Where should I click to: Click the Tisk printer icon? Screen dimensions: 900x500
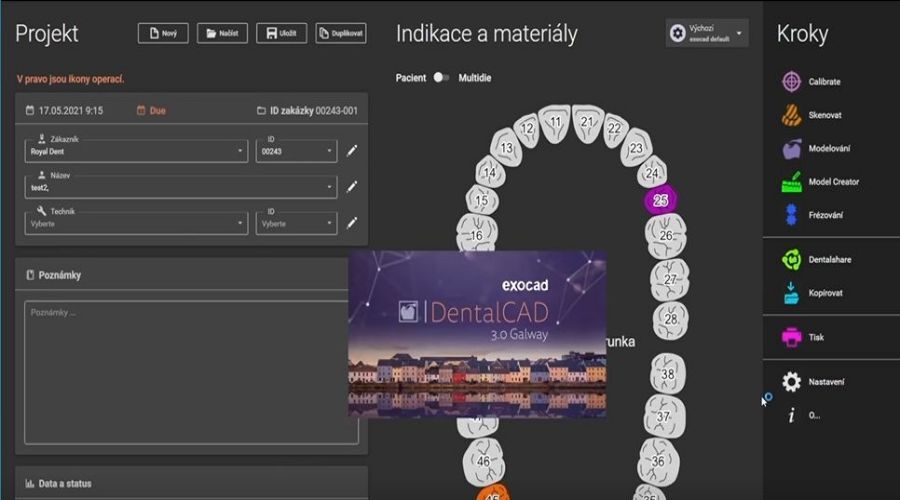coord(791,338)
